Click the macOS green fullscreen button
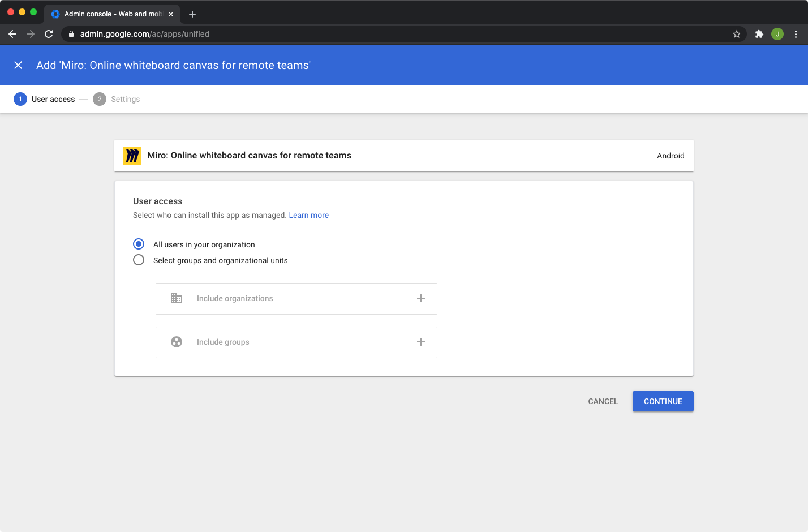The width and height of the screenshot is (808, 532). [33, 12]
